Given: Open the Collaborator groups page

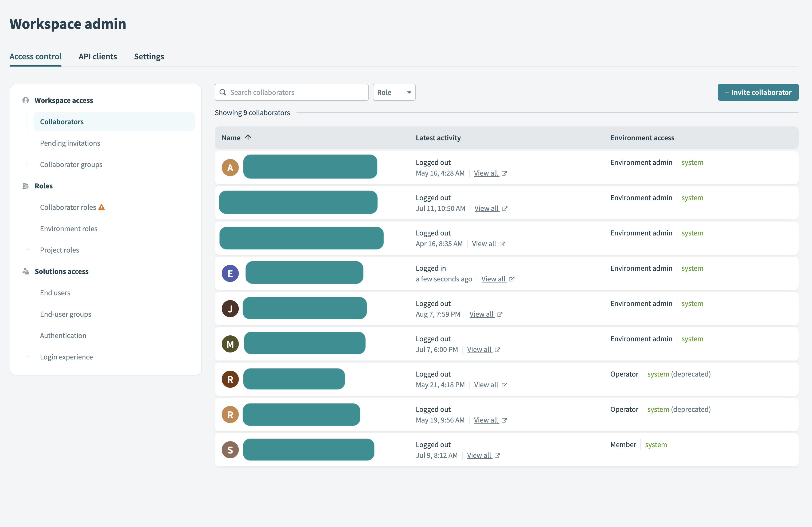Looking at the screenshot, I should point(71,164).
